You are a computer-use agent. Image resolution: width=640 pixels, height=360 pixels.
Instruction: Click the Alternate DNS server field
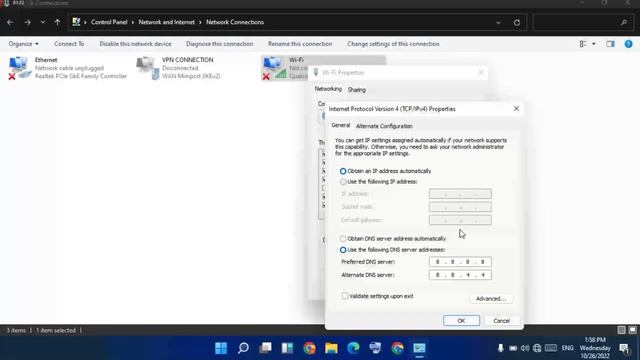pyautogui.click(x=460, y=275)
